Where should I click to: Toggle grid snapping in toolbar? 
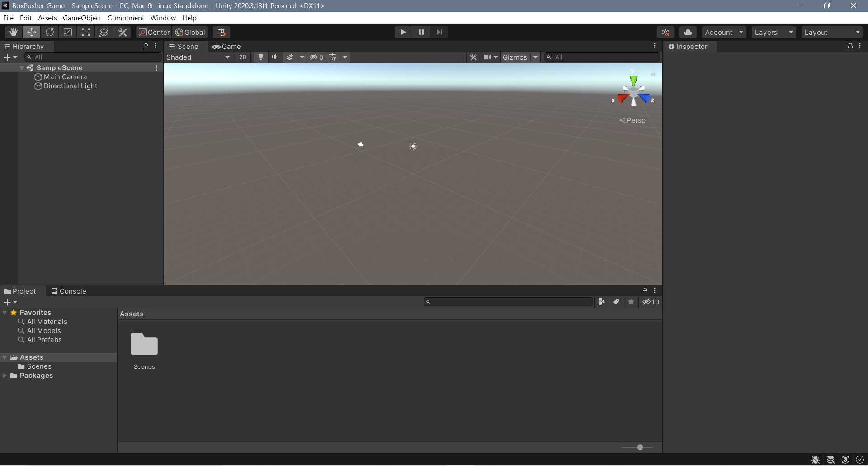click(x=222, y=32)
